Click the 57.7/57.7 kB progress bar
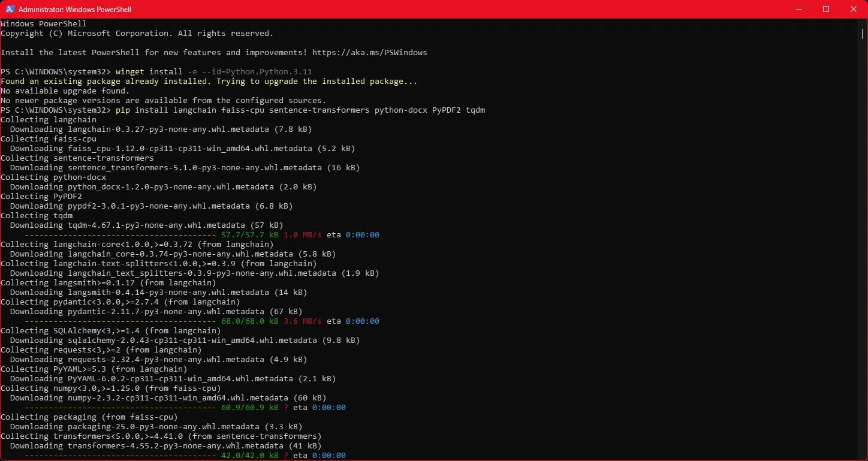868x461 pixels. (120, 235)
